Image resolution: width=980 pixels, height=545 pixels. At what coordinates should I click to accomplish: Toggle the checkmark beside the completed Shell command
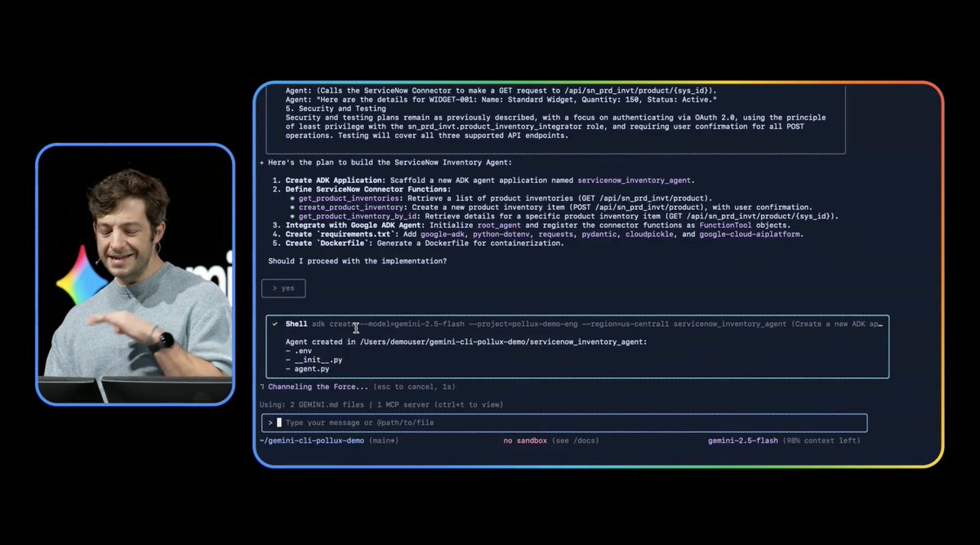tap(274, 324)
